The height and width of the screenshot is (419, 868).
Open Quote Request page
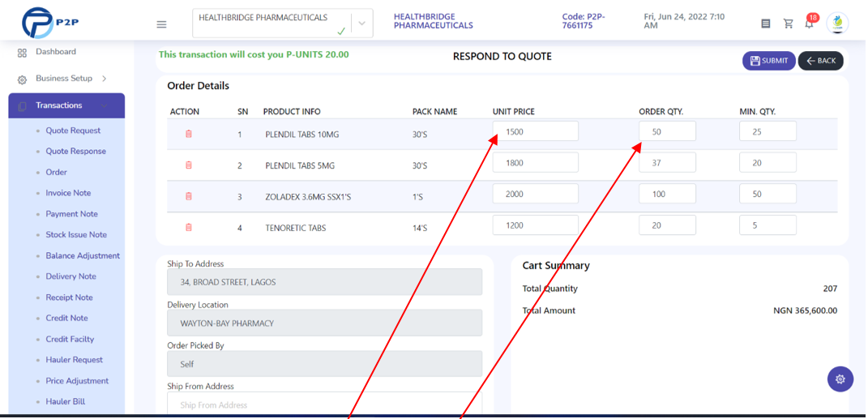pyautogui.click(x=73, y=130)
